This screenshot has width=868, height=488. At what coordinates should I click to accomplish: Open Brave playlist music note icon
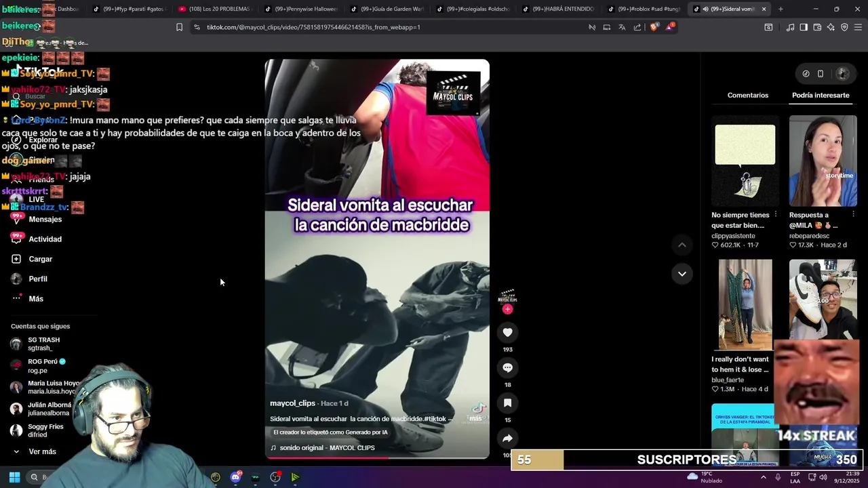point(790,27)
